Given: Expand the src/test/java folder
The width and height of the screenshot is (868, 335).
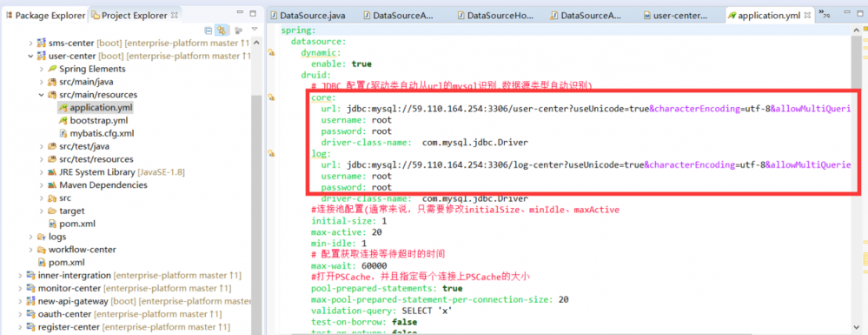Looking at the screenshot, I should [x=41, y=146].
